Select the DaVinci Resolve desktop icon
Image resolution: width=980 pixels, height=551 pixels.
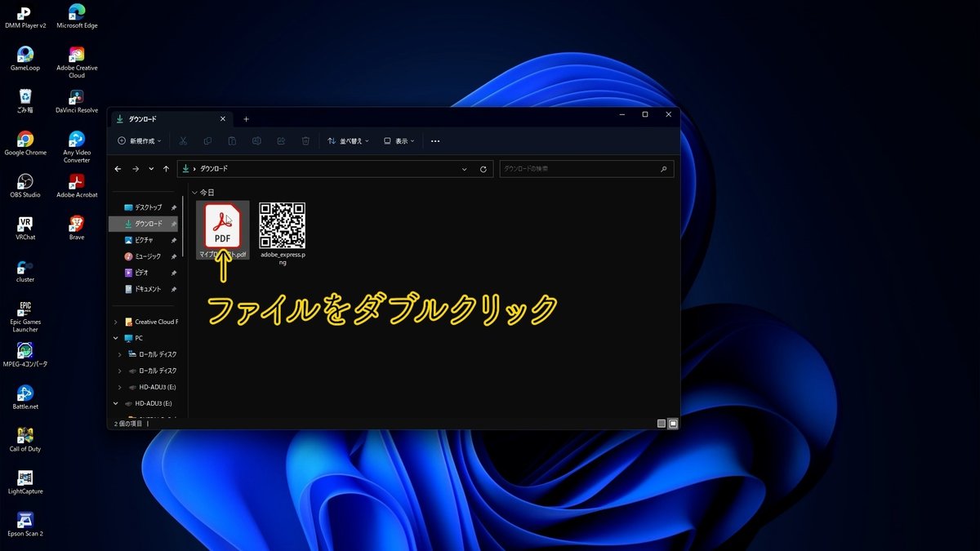[x=77, y=101]
